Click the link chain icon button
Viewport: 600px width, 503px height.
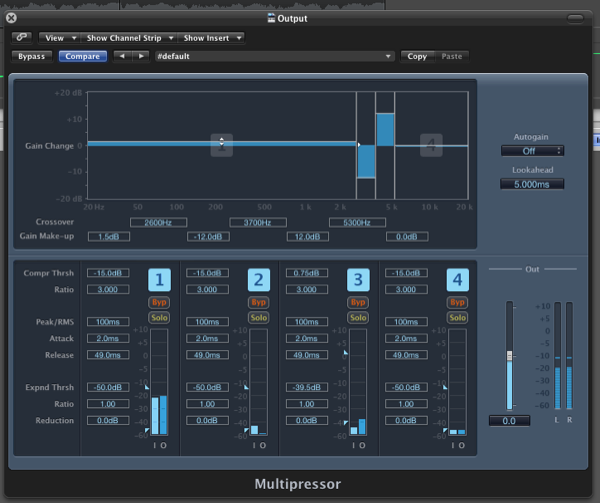tap(22, 37)
